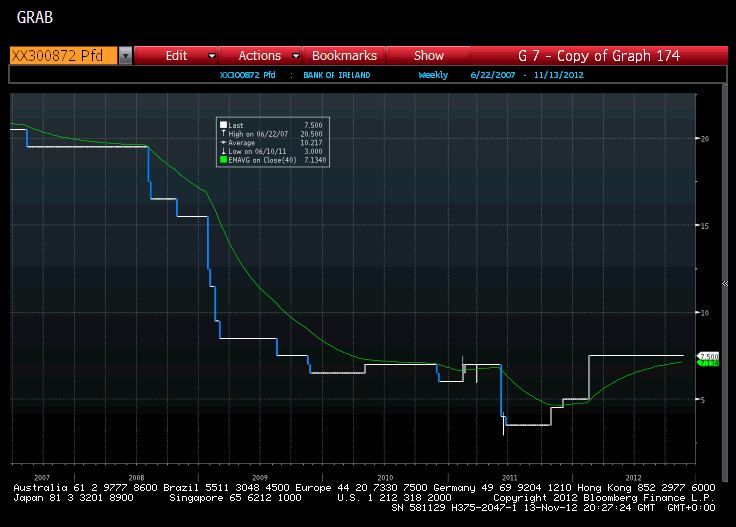Change the Weekly periodicity setting

pyautogui.click(x=433, y=75)
